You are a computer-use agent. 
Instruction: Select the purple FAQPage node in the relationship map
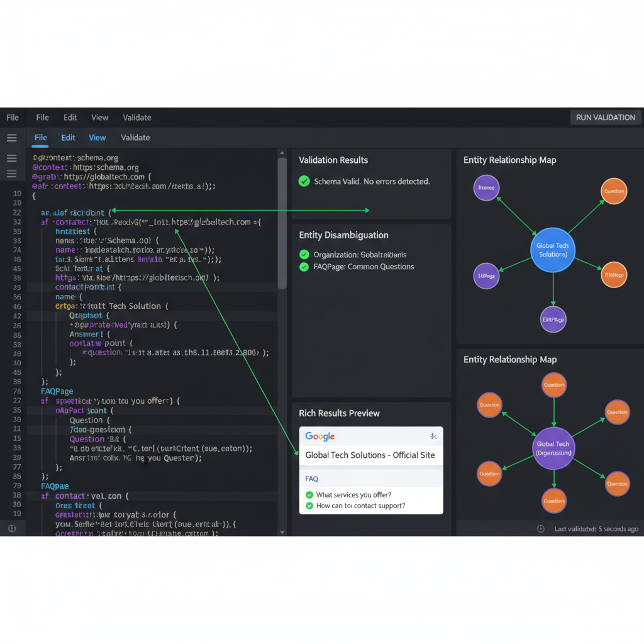point(553,319)
